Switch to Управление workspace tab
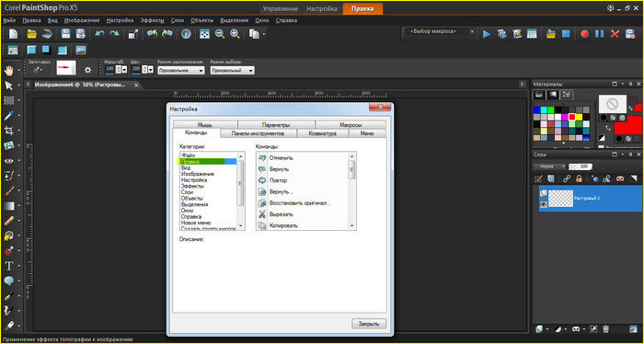Viewport: 644px width, 344px height. point(281,8)
